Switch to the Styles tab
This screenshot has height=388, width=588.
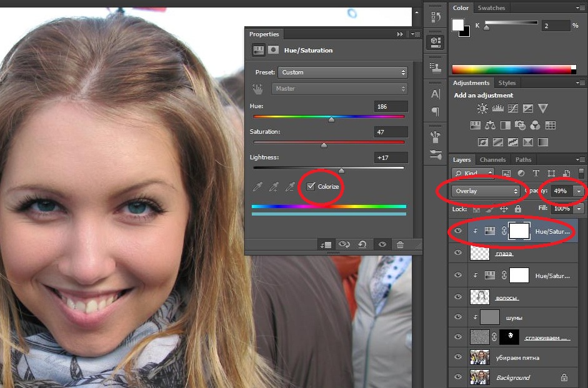coord(507,83)
